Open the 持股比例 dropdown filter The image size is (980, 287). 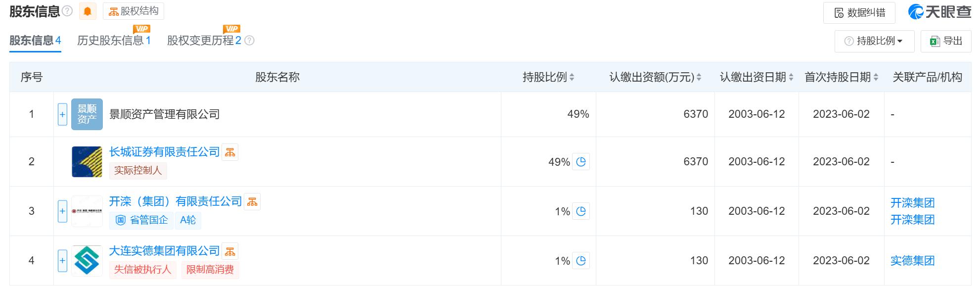[x=874, y=41]
